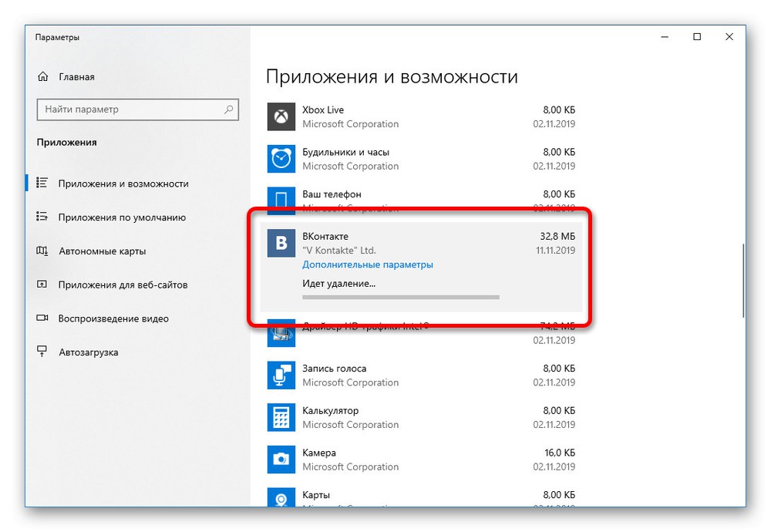The height and width of the screenshot is (532, 771).
Task: Click the icon beside Приложения по умолчанию
Action: click(x=42, y=217)
